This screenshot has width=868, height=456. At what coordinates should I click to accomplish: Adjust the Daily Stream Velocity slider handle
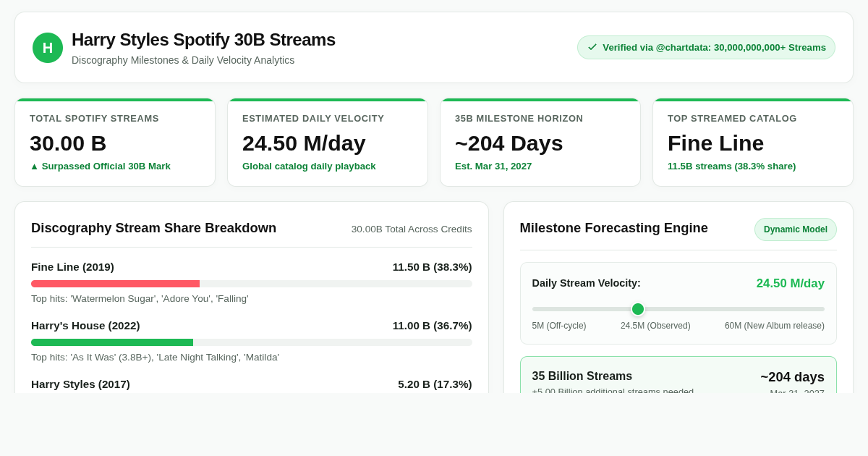638,309
